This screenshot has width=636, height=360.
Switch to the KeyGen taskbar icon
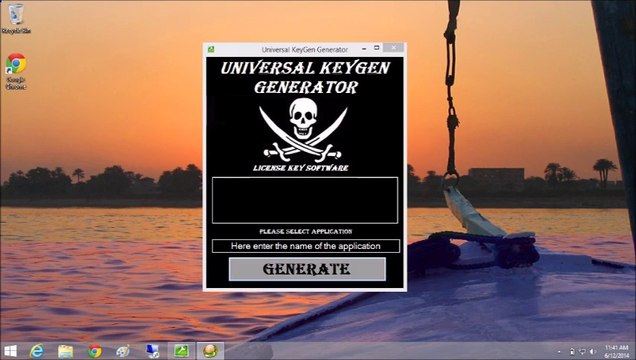[210, 351]
